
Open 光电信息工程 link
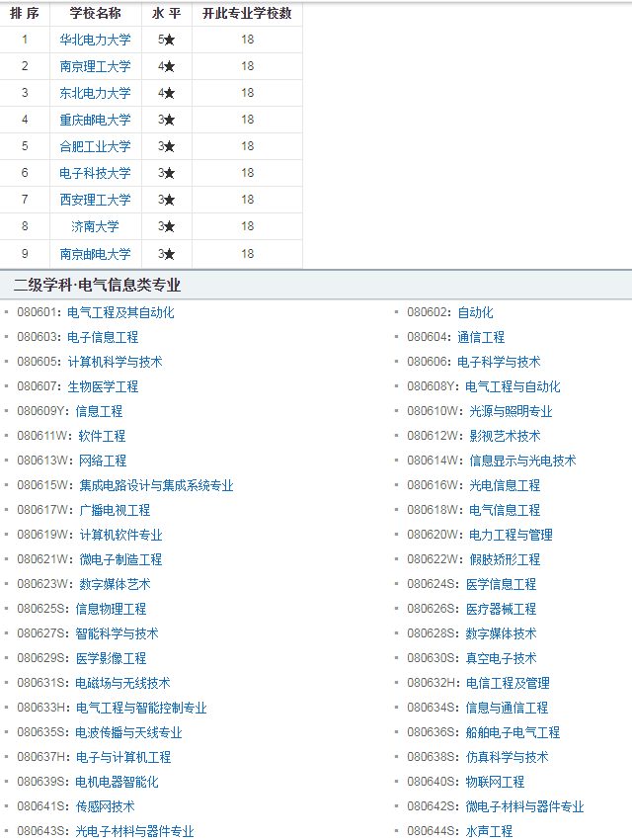point(505,486)
